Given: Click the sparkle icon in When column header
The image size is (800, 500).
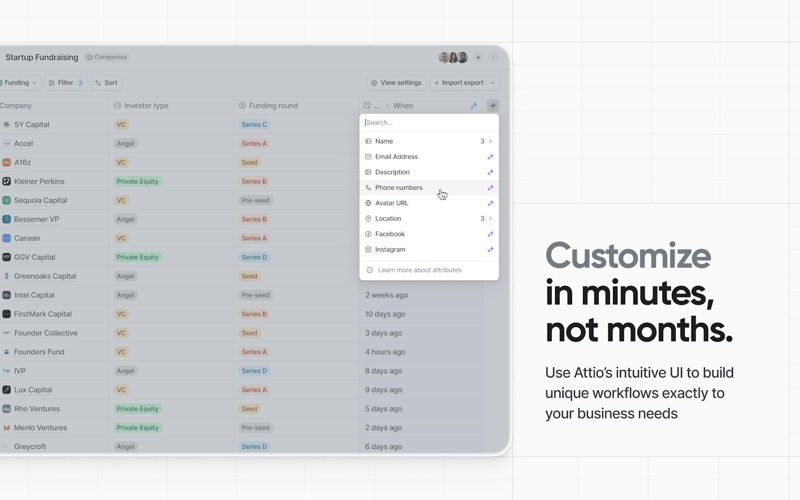Looking at the screenshot, I should click(473, 106).
